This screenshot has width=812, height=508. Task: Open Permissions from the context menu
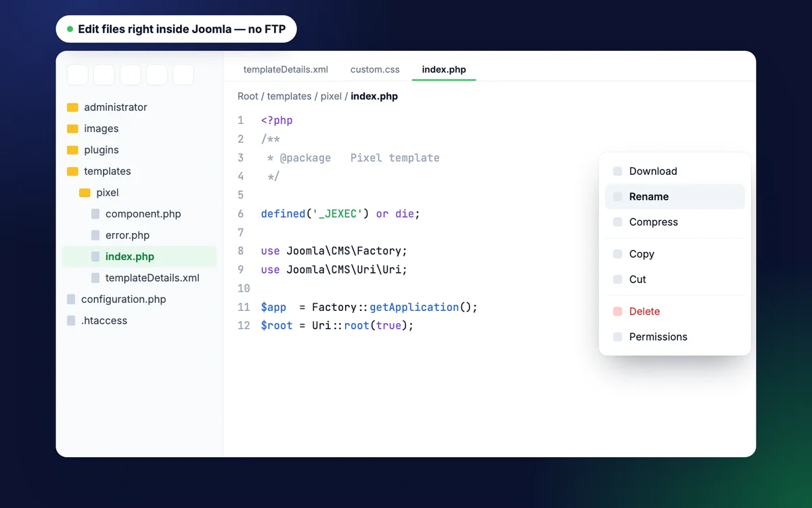675,337
